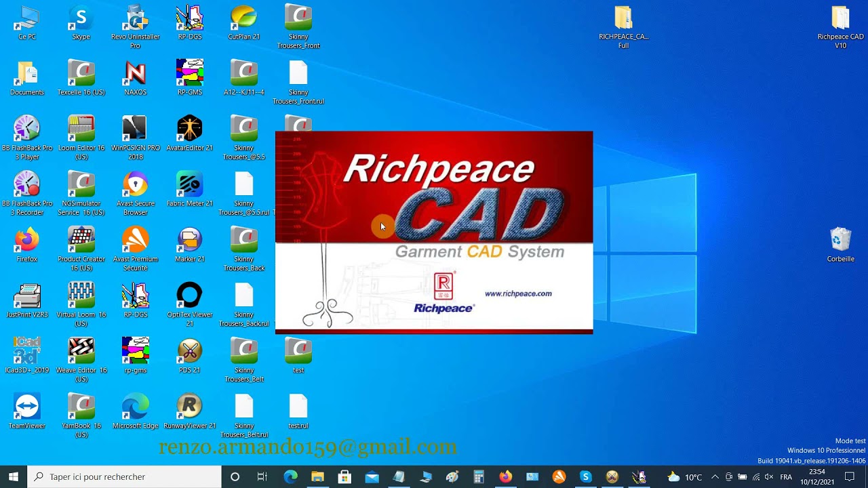Viewport: 868px width, 488px height.
Task: Open the RICHPEACE_CA... Full folder
Action: click(x=624, y=27)
